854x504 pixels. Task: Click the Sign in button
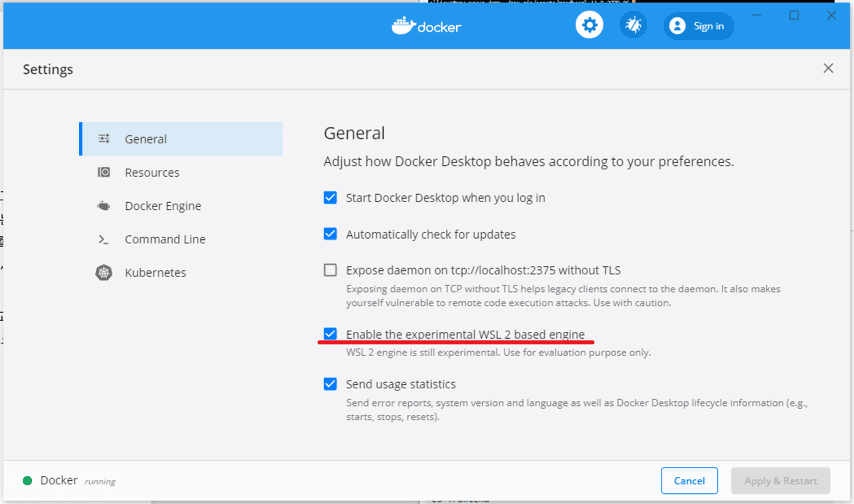[698, 26]
